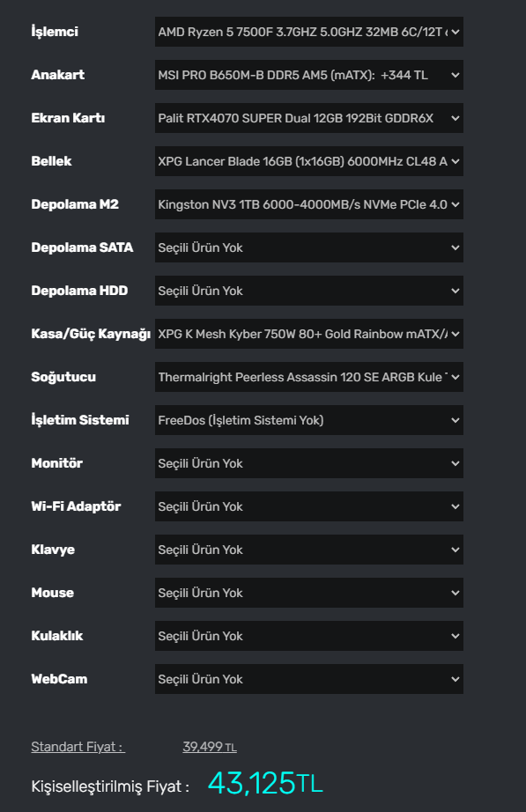Expand Bellek XPG Lancer Blade dropdown
Image resolution: width=526 pixels, height=812 pixels.
click(x=309, y=161)
